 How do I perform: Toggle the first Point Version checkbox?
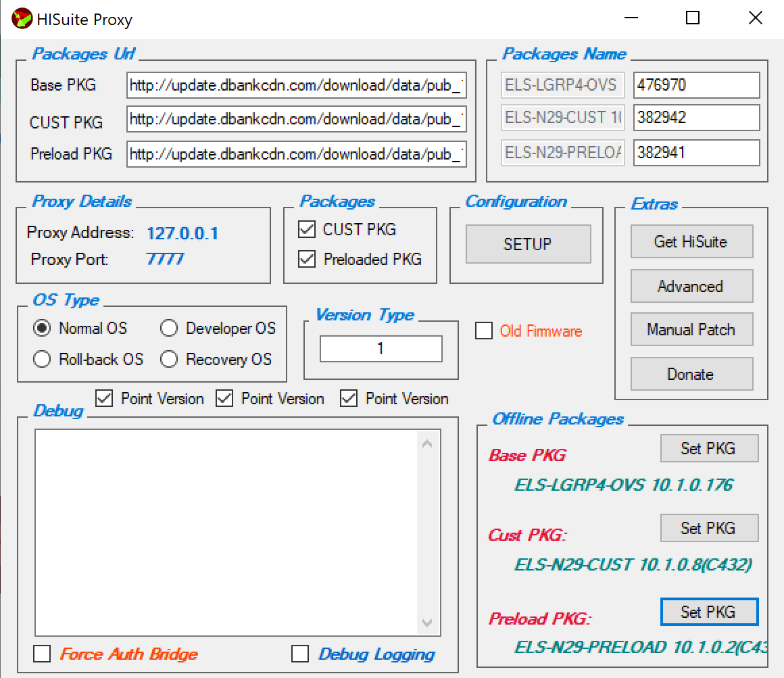pyautogui.click(x=104, y=399)
